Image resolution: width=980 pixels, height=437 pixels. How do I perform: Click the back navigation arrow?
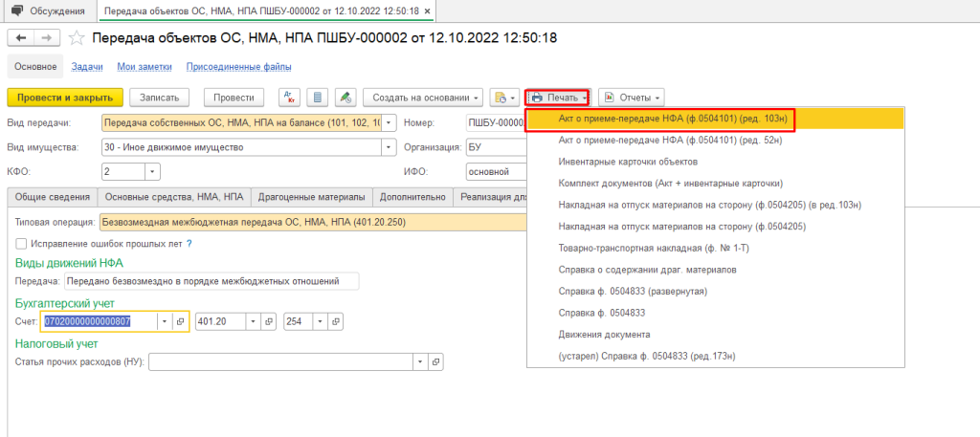21,38
